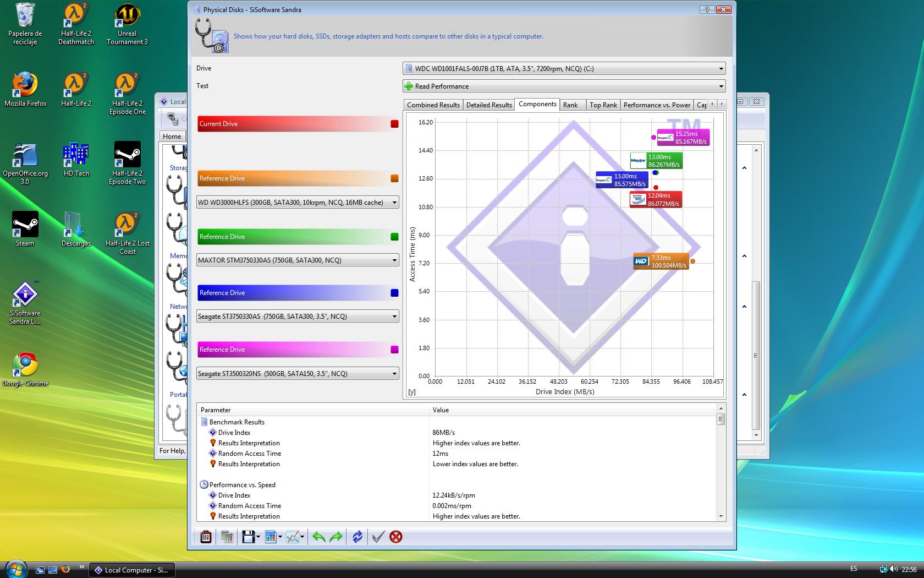Cancel with the red X icon
This screenshot has width=924, height=578.
[x=396, y=537]
